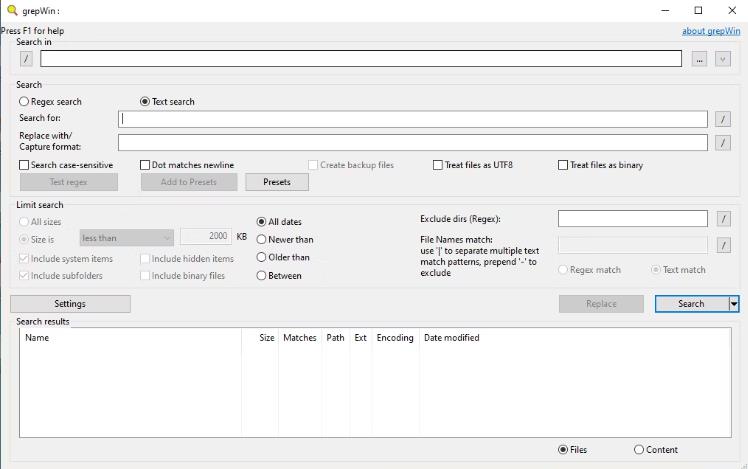Image resolution: width=748 pixels, height=469 pixels.
Task: Open the about grepWin link
Action: pos(711,31)
